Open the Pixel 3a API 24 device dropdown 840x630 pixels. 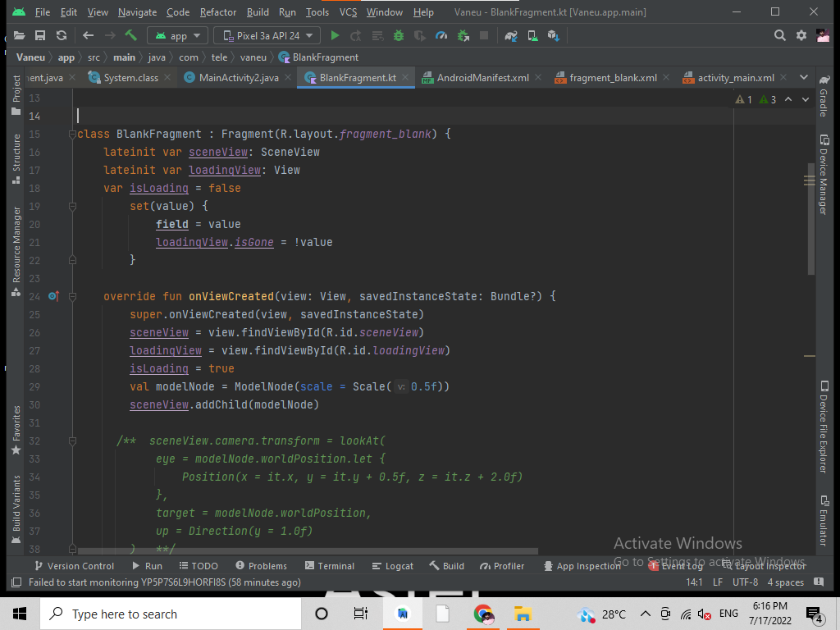point(266,35)
